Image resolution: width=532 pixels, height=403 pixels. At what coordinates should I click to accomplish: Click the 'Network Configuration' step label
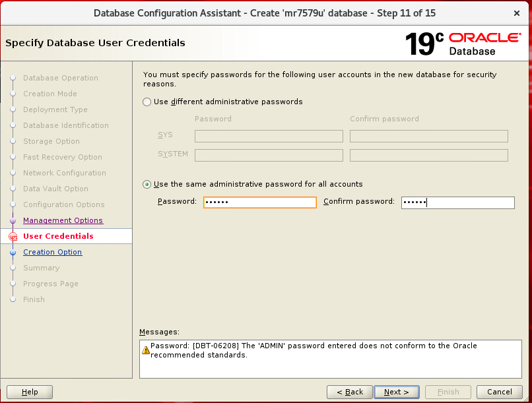[65, 173]
